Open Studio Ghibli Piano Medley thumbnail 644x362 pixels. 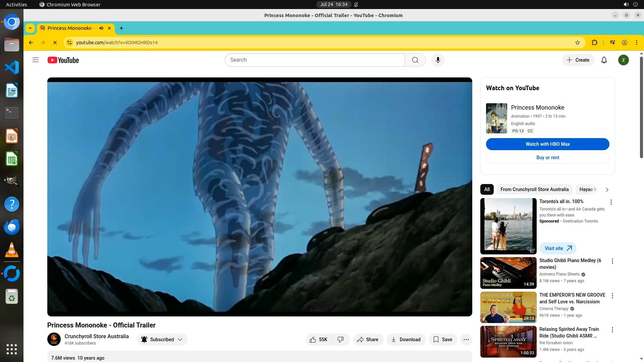point(508,273)
